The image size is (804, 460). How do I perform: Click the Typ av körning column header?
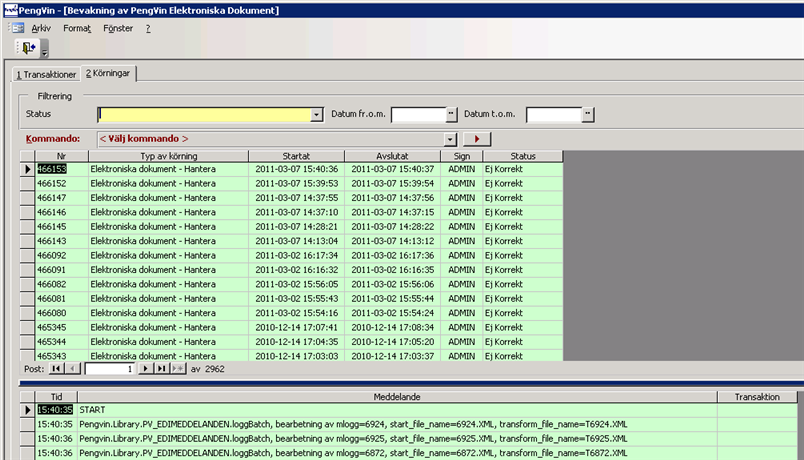pos(169,156)
